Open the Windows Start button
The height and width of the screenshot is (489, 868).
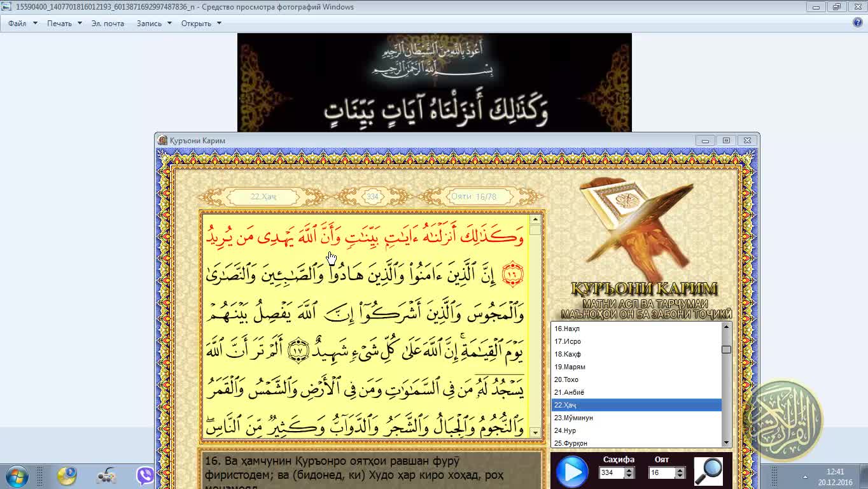point(16,476)
